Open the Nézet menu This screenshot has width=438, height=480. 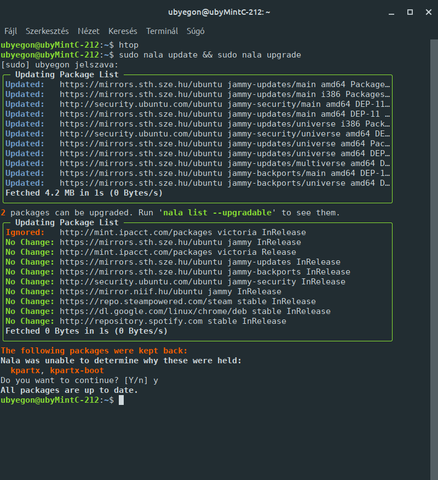pyautogui.click(x=88, y=31)
